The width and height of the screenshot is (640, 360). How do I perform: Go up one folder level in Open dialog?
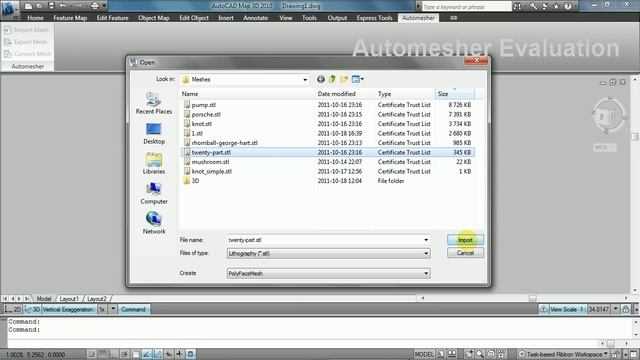coord(332,79)
